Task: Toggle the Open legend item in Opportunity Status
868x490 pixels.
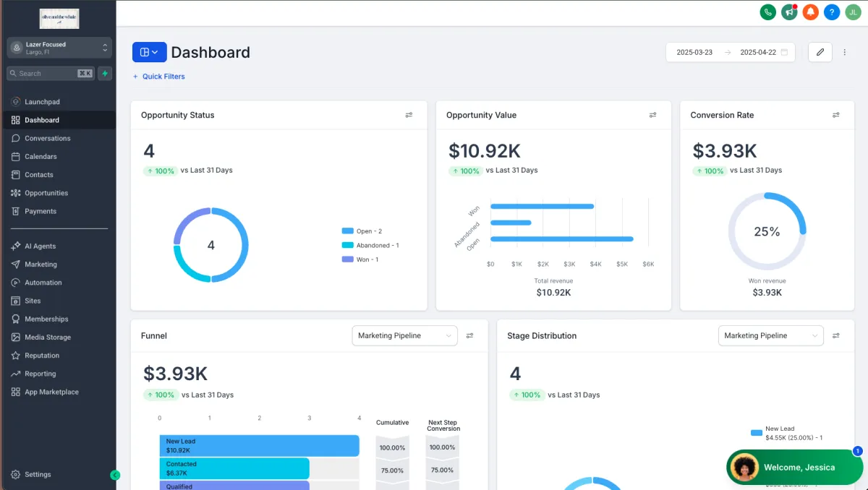Action: (x=362, y=231)
